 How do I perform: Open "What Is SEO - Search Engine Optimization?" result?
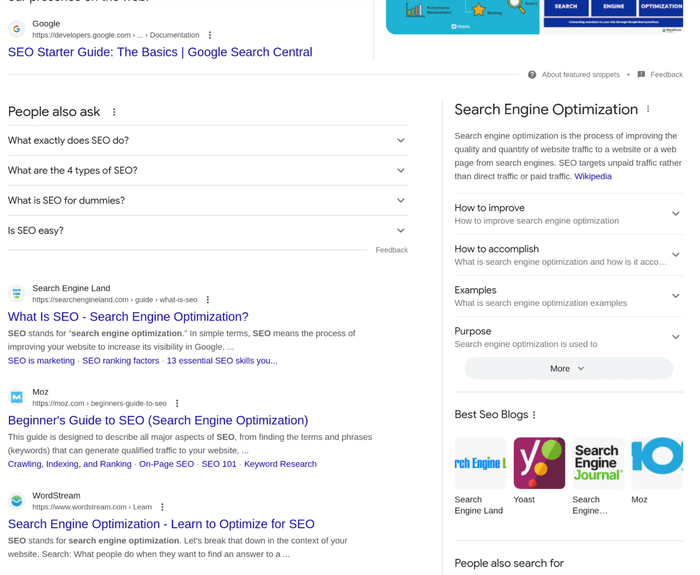[128, 317]
